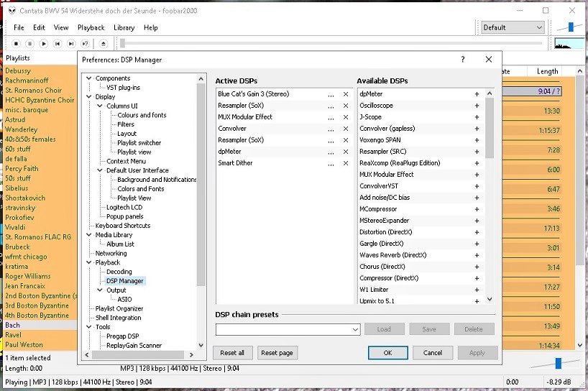Screen dimensions: 588x391
Task: Add ReaXcomp (ReaPlugs Edition) to active DSPs
Action: [477, 163]
